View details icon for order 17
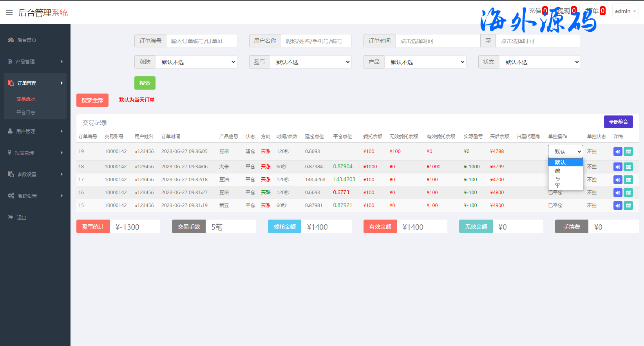This screenshot has width=644, height=346. click(628, 180)
